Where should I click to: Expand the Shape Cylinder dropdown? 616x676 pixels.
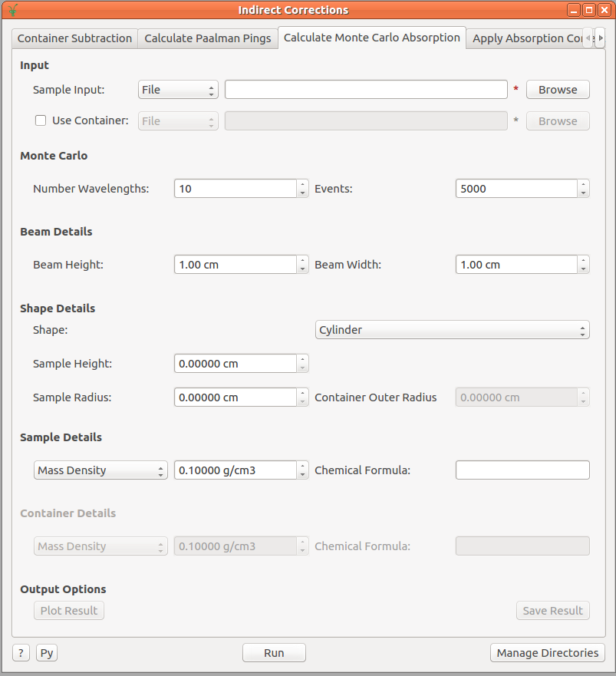[452, 330]
